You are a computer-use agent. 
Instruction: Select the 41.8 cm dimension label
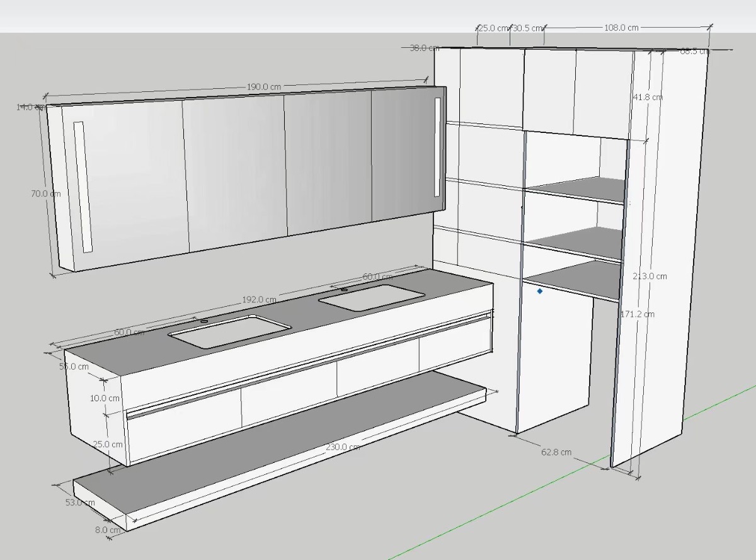(648, 97)
